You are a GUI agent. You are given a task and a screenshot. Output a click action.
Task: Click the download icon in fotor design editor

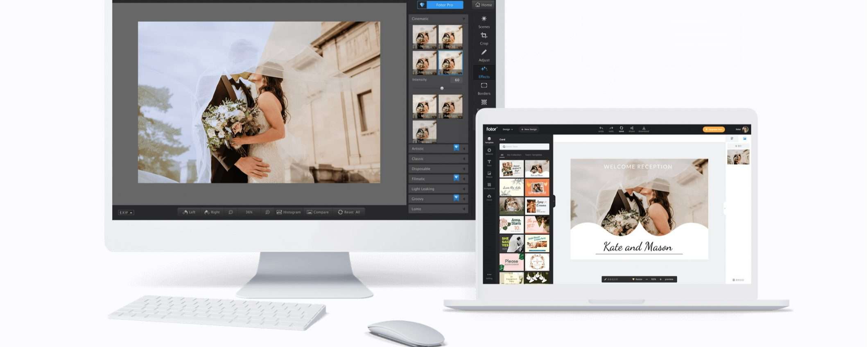pos(644,129)
